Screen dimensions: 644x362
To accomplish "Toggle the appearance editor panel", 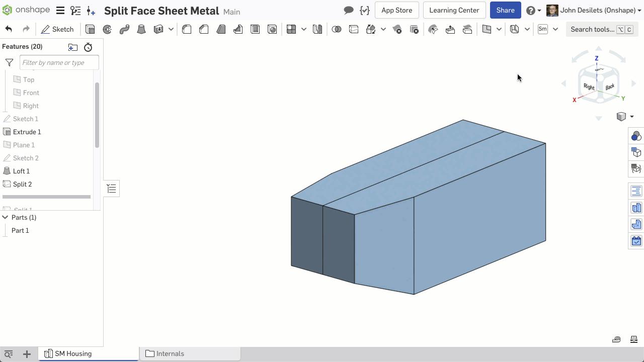I will 636,136.
